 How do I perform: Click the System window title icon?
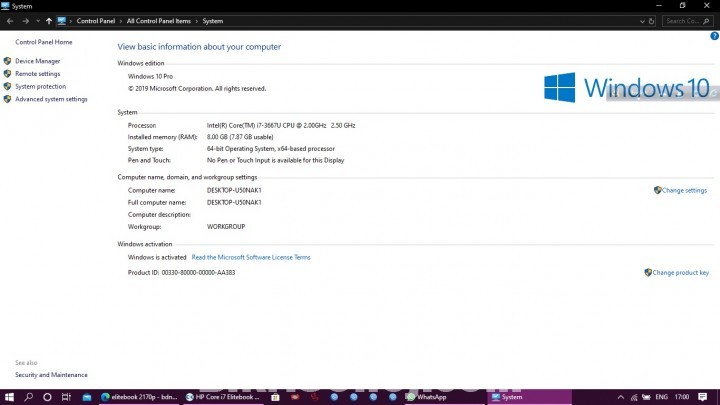5,6
